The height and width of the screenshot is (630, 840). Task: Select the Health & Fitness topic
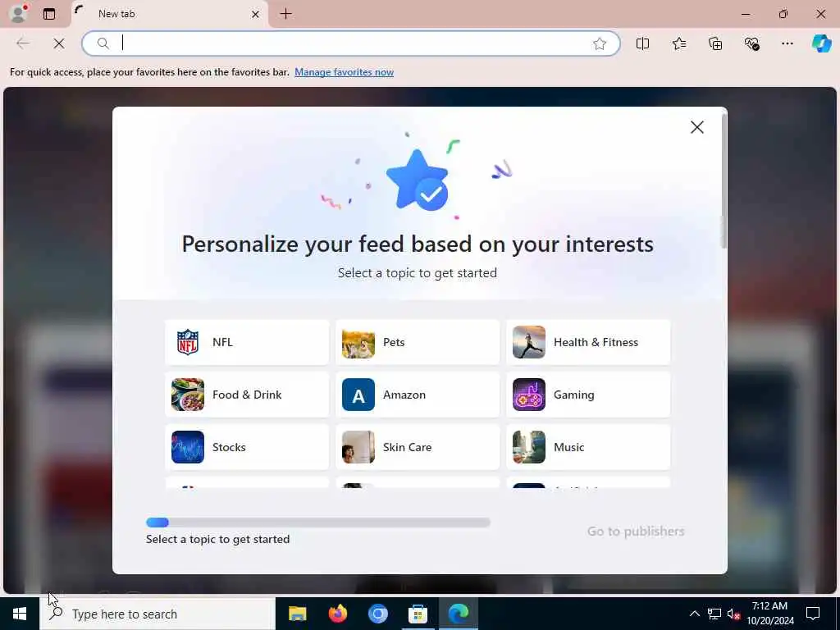tap(588, 342)
